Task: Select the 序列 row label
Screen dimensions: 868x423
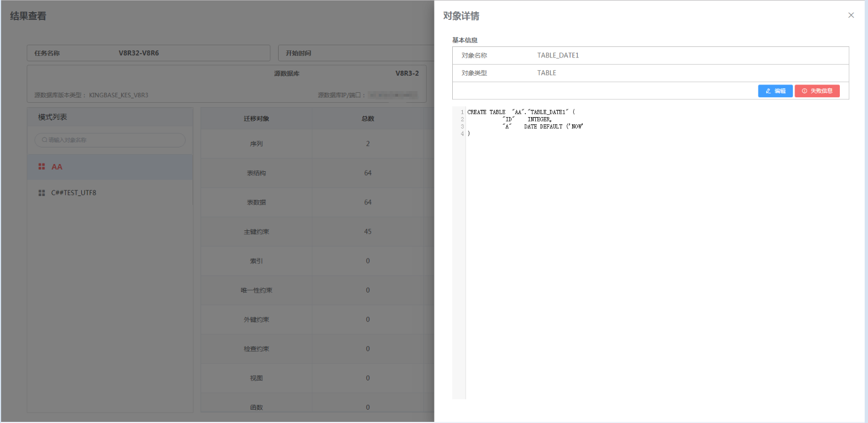Action: tap(257, 144)
